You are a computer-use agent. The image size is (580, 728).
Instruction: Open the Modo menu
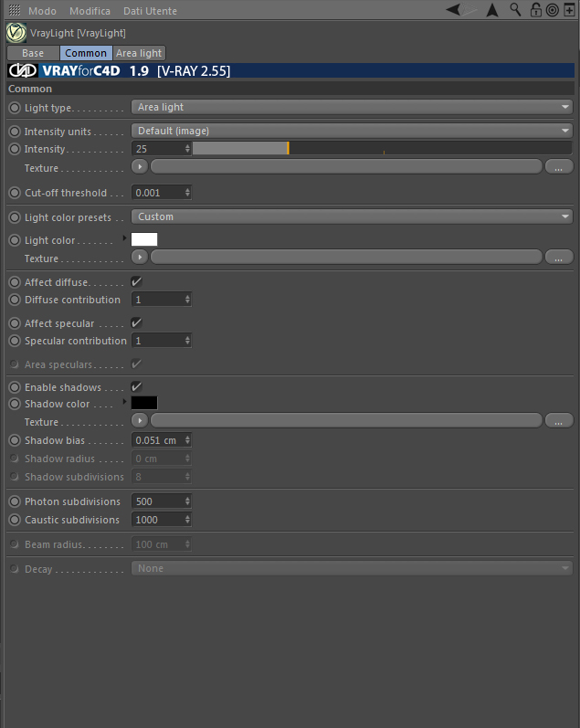42,11
